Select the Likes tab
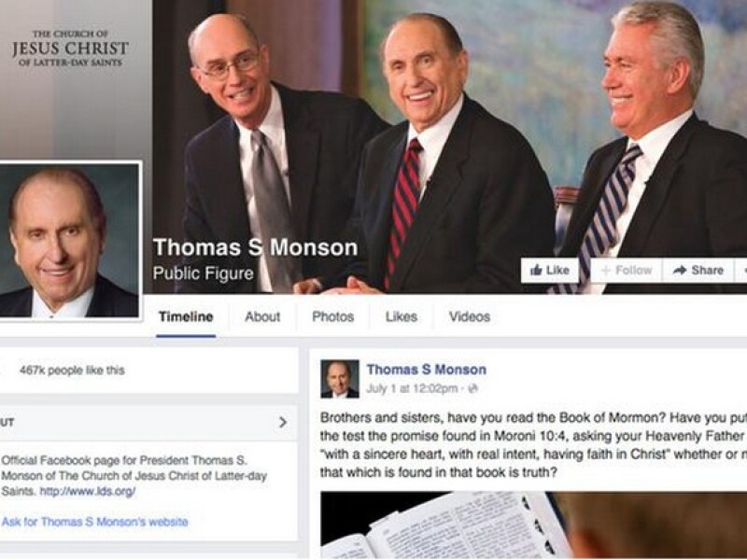The height and width of the screenshot is (560, 747). (402, 316)
